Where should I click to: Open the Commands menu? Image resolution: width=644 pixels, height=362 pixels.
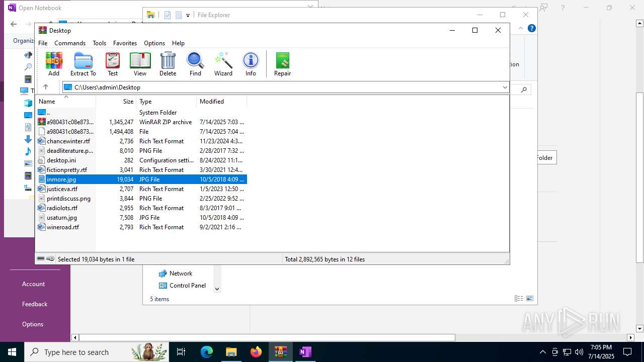pos(70,43)
